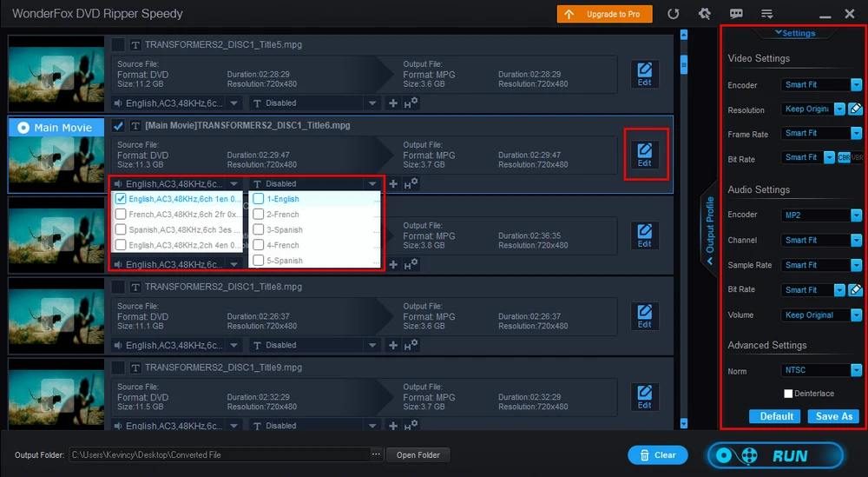Click the refresh icon in title bar
The height and width of the screenshot is (477, 868).
(x=674, y=14)
